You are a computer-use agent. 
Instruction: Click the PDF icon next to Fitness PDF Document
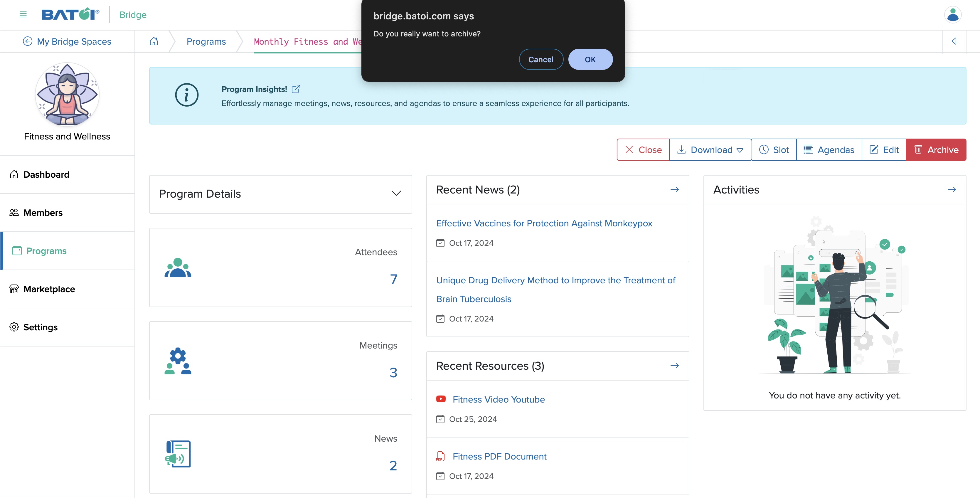[x=441, y=456]
